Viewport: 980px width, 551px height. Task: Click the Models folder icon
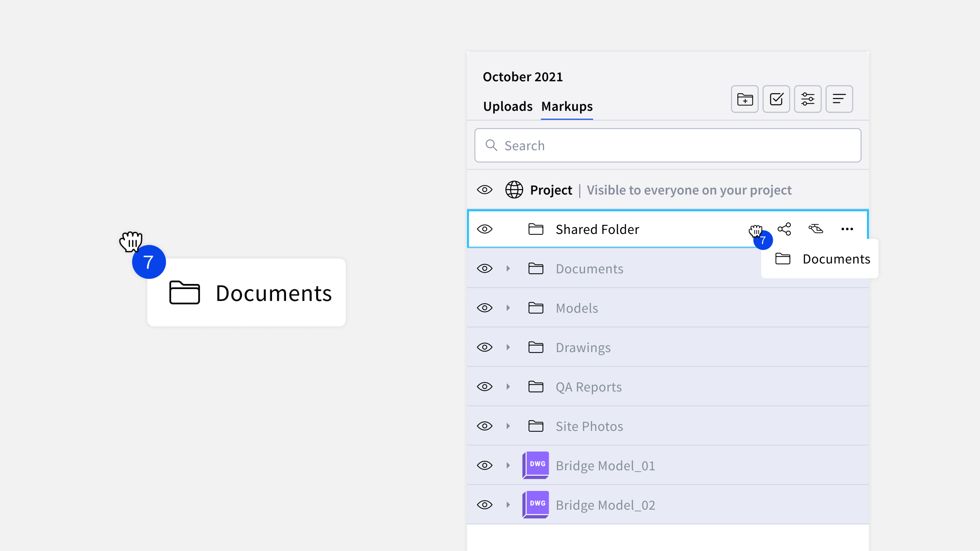(536, 308)
